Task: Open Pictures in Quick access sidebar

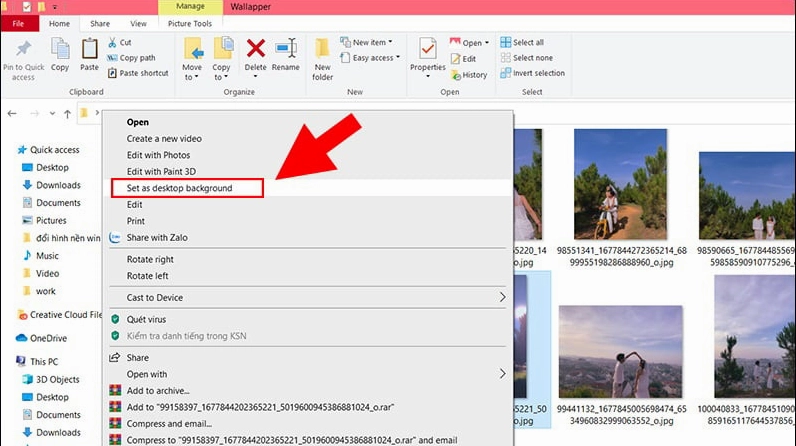Action: tap(51, 220)
